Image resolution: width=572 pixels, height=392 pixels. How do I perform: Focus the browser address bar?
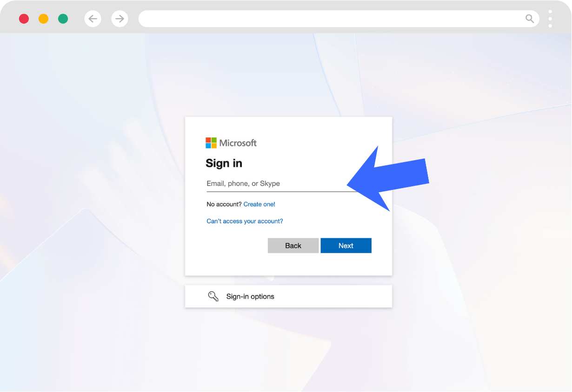[x=339, y=19]
